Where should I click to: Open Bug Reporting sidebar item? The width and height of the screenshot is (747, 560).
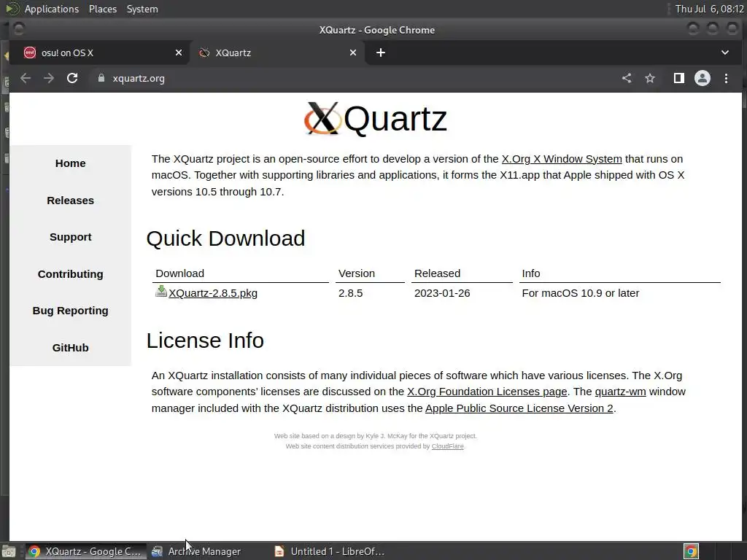(x=71, y=311)
